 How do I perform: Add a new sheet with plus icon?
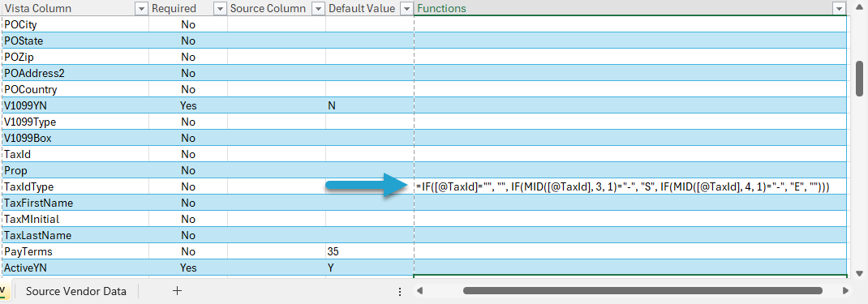pyautogui.click(x=177, y=291)
